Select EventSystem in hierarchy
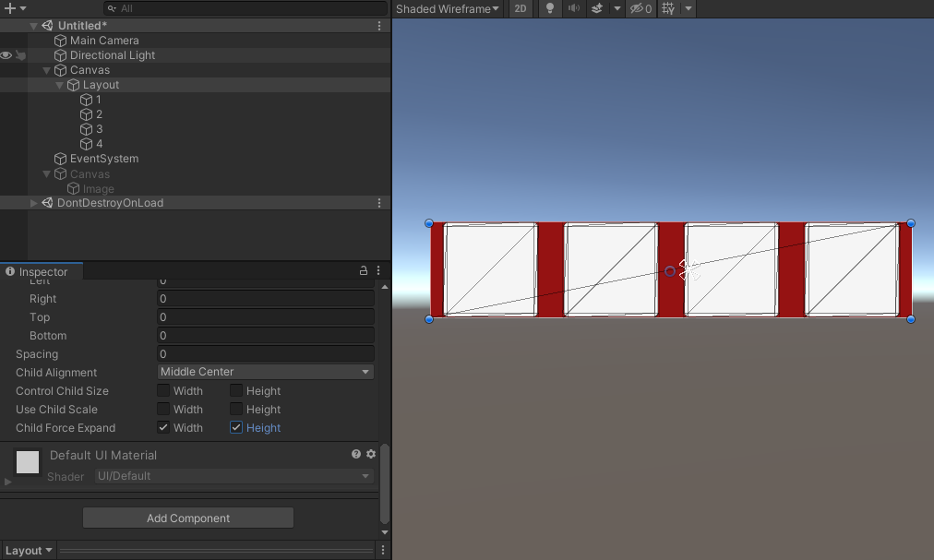The width and height of the screenshot is (934, 560). [x=104, y=159]
